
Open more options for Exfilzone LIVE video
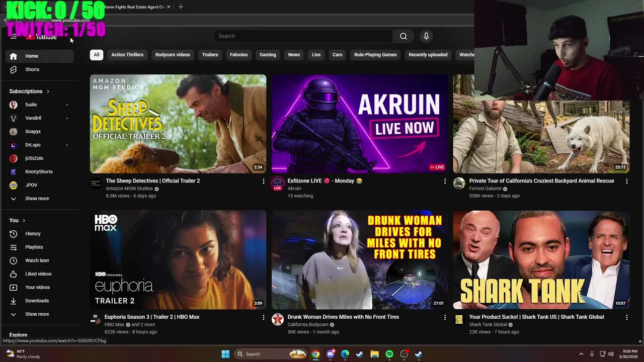coord(445,181)
